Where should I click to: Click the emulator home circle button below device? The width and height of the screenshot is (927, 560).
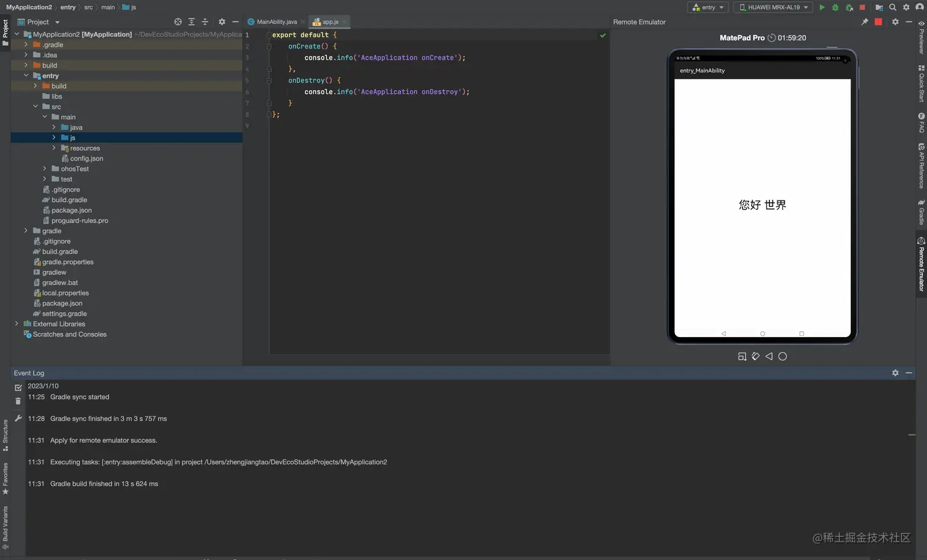click(782, 357)
